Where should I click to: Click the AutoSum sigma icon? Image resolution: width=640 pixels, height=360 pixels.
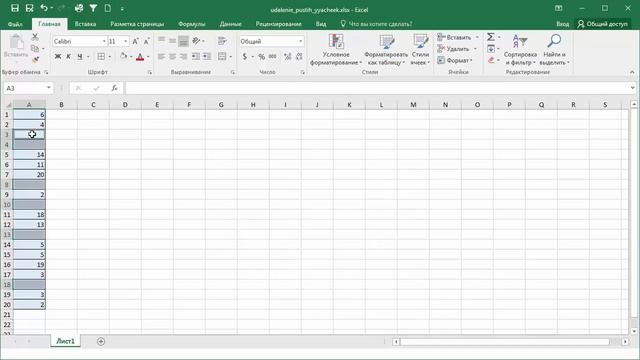pos(491,37)
